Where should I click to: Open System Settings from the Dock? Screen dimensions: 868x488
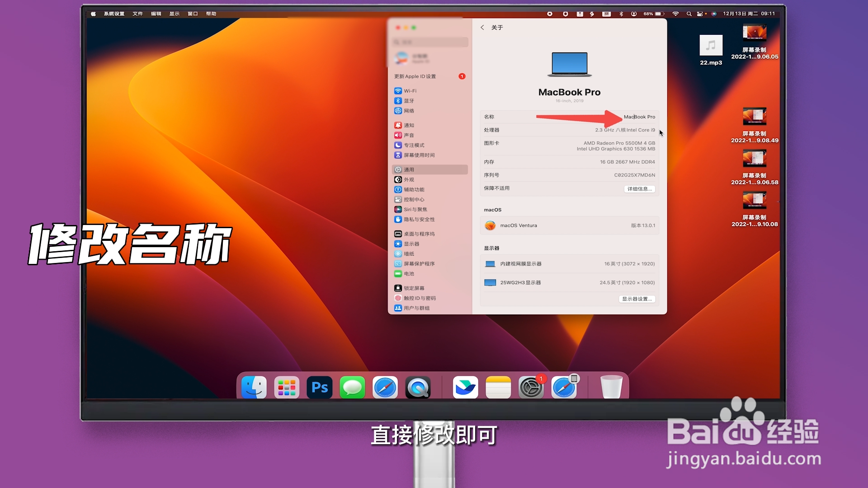[531, 387]
